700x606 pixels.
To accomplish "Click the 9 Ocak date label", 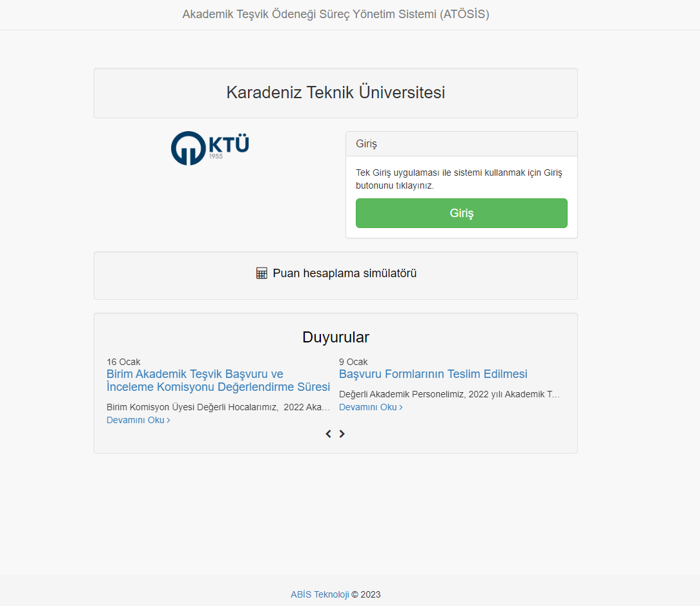I will tap(353, 362).
